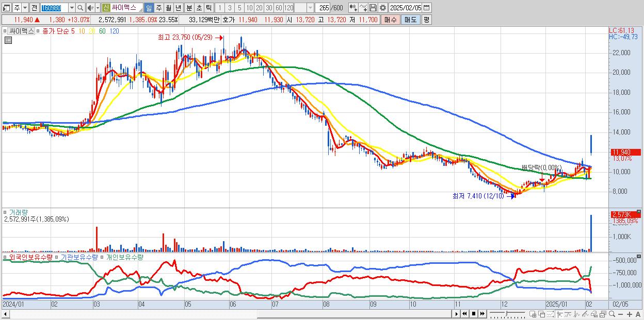Select interval 120 button
Image resolution: width=644 pixels, height=320 pixels.
coord(289,8)
